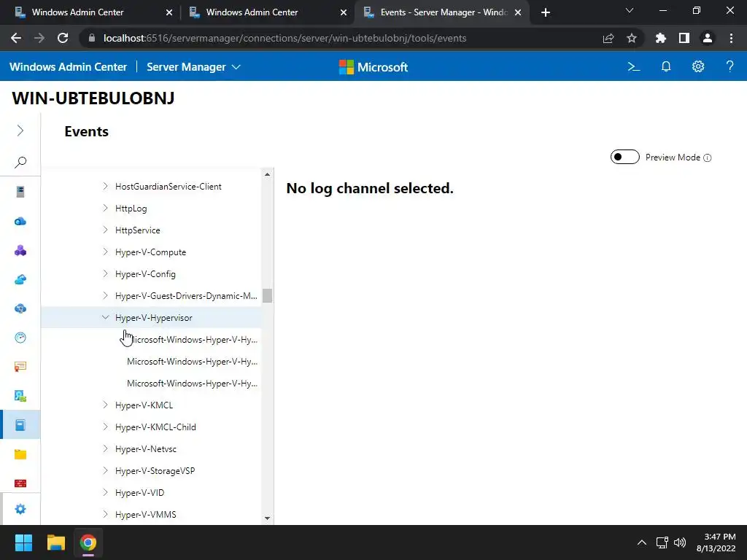The width and height of the screenshot is (747, 560).
Task: Open the Chrome extensions puzzle icon
Action: pyautogui.click(x=660, y=38)
